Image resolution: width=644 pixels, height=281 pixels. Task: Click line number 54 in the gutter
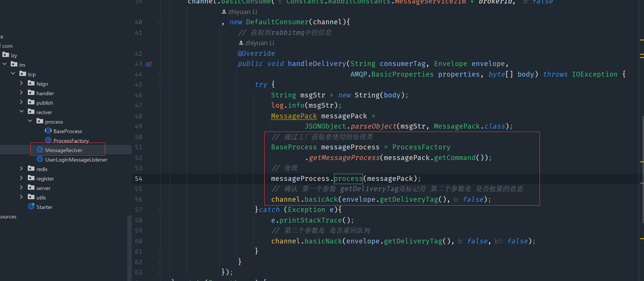pos(139,179)
